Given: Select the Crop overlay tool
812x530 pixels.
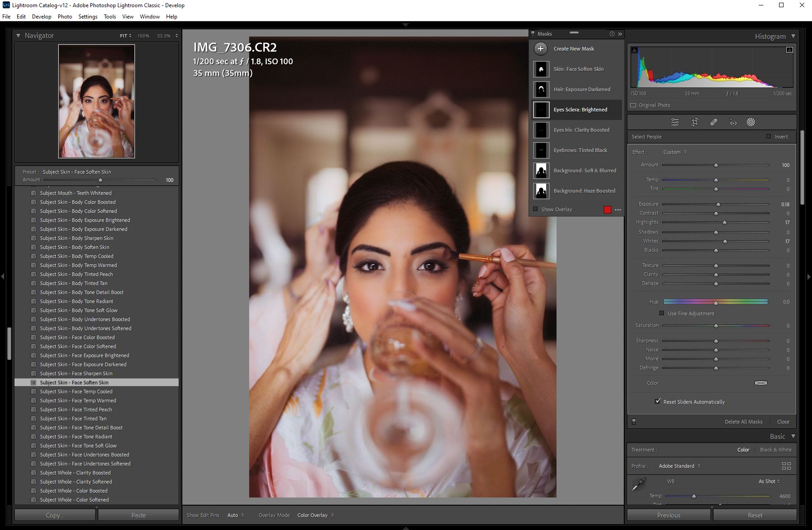Looking at the screenshot, I should click(695, 122).
